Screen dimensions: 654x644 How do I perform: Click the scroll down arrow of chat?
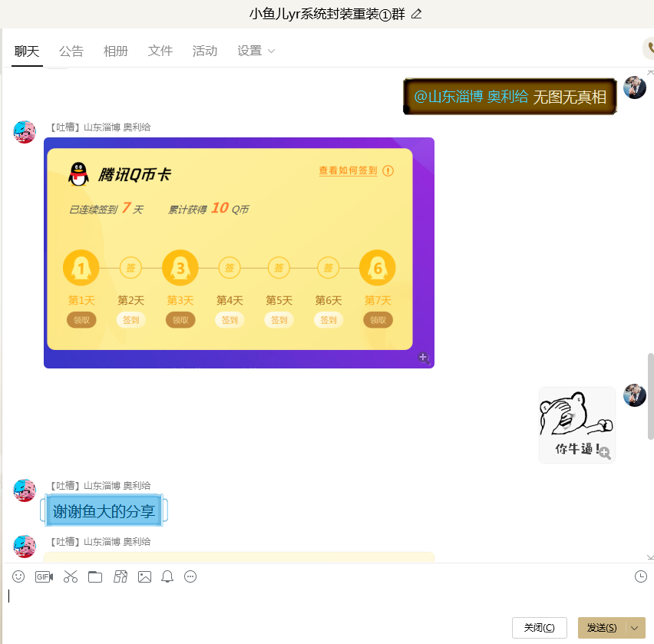(x=650, y=556)
